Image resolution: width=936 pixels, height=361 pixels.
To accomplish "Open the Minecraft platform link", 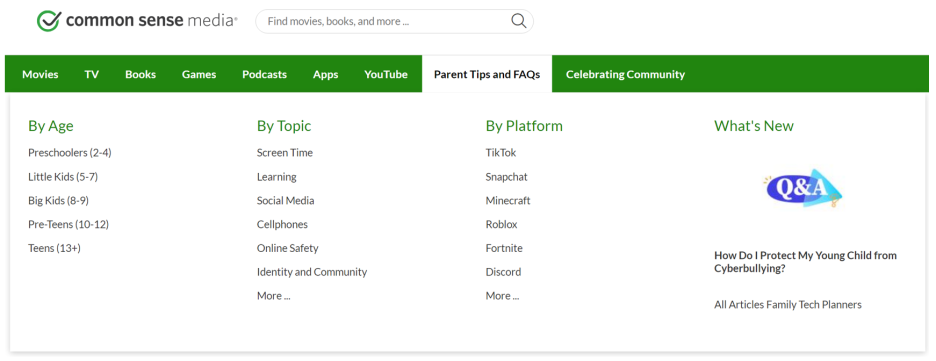I will pos(508,200).
